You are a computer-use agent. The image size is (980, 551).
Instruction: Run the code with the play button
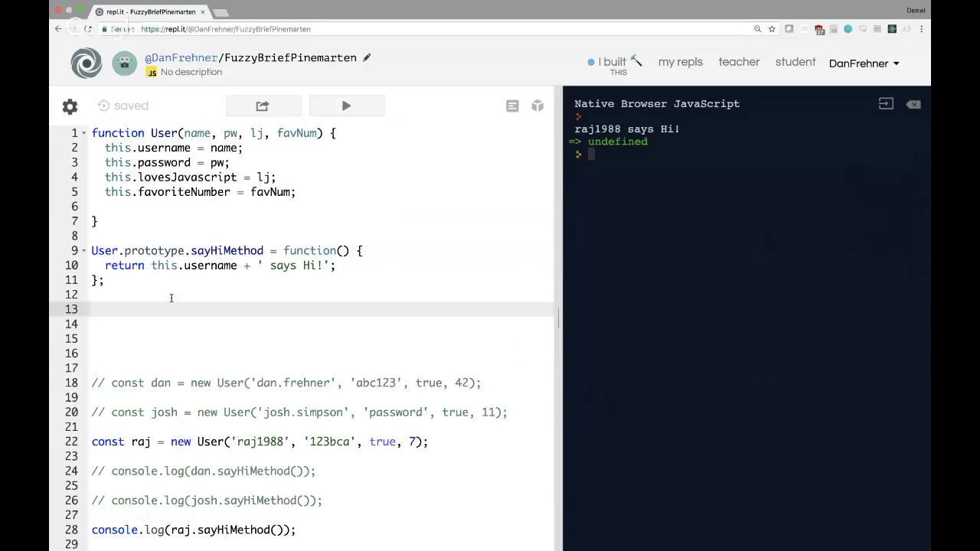coord(346,106)
